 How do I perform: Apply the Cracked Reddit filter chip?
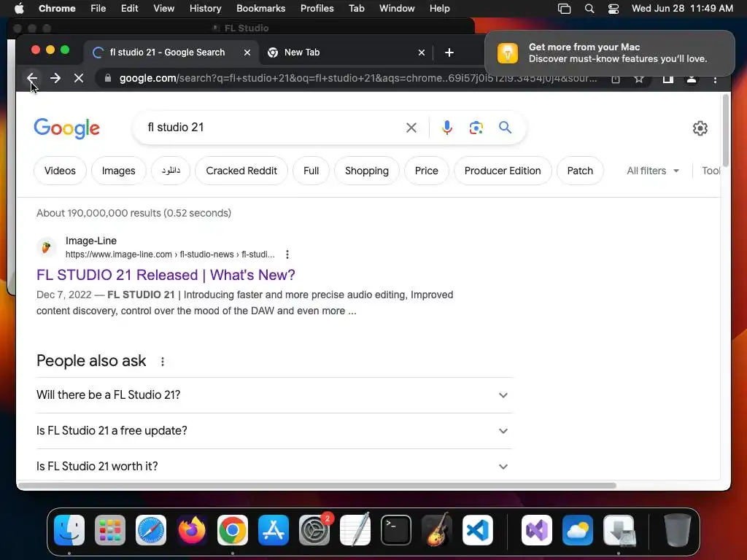pos(241,171)
